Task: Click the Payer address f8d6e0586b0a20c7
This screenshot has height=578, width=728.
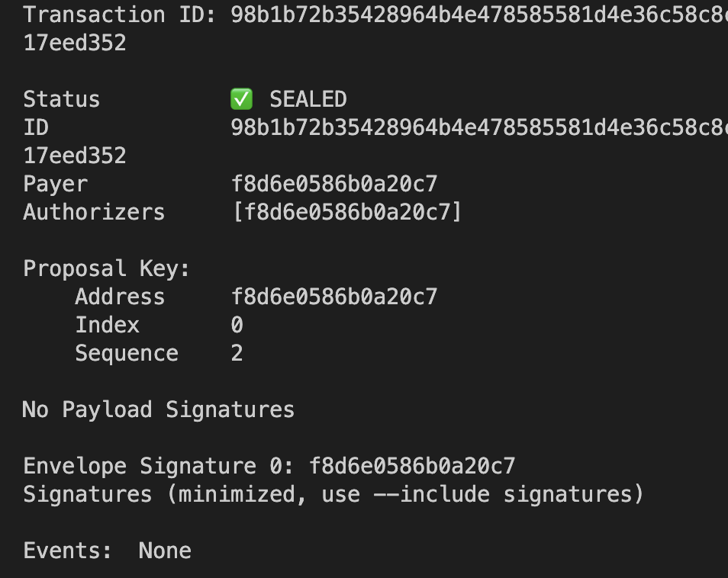Action: click(334, 184)
